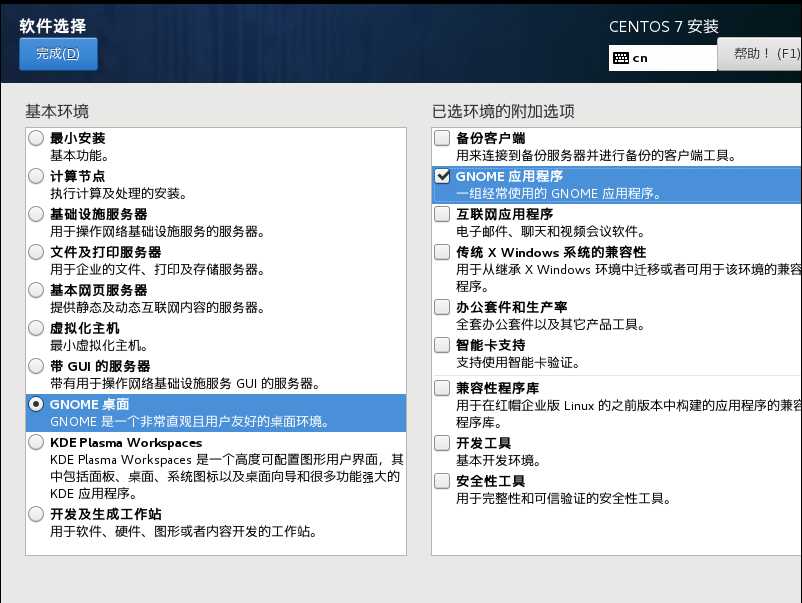Open the 帮助！(F1) help button
Viewport: 802px width, 603px height.
click(760, 54)
